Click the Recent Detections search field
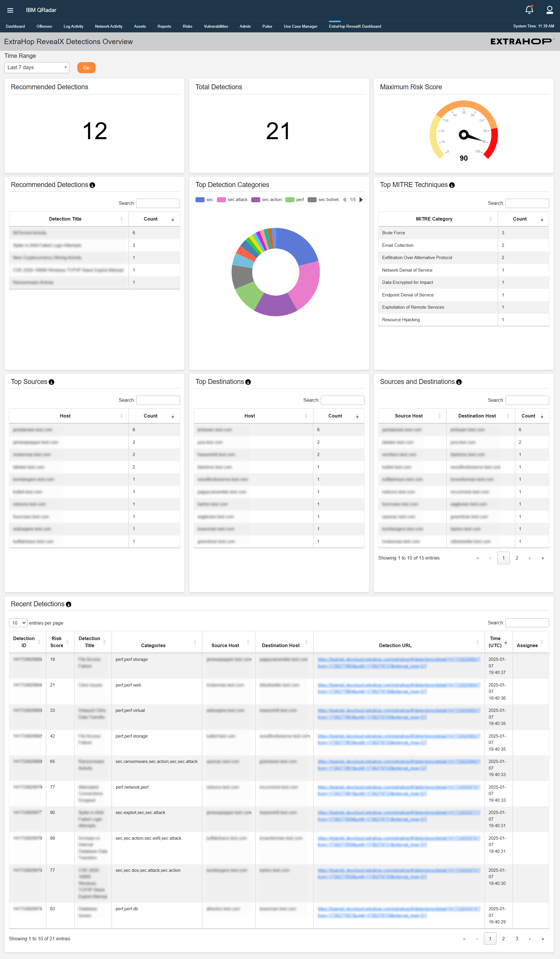Image resolution: width=560 pixels, height=959 pixels. pyautogui.click(x=527, y=623)
